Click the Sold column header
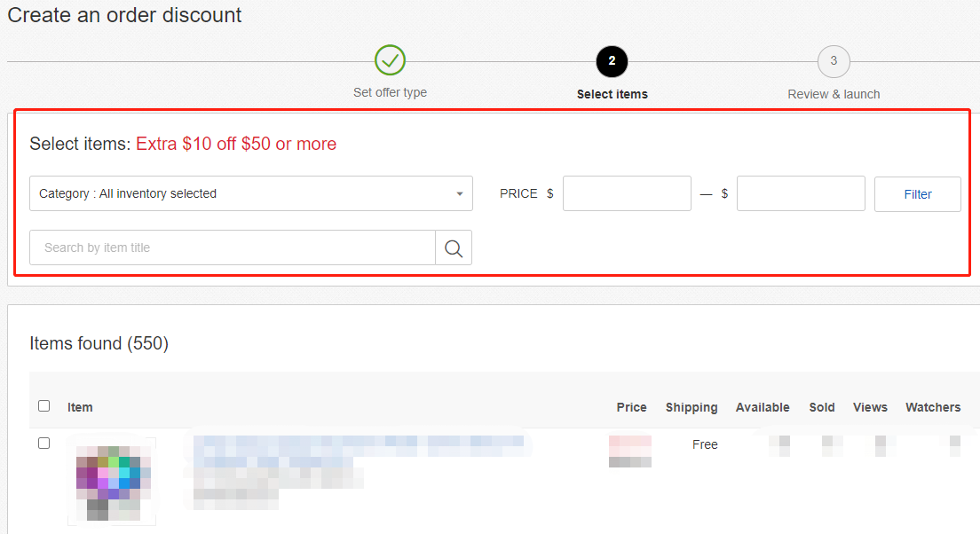The height and width of the screenshot is (534, 980). click(822, 407)
